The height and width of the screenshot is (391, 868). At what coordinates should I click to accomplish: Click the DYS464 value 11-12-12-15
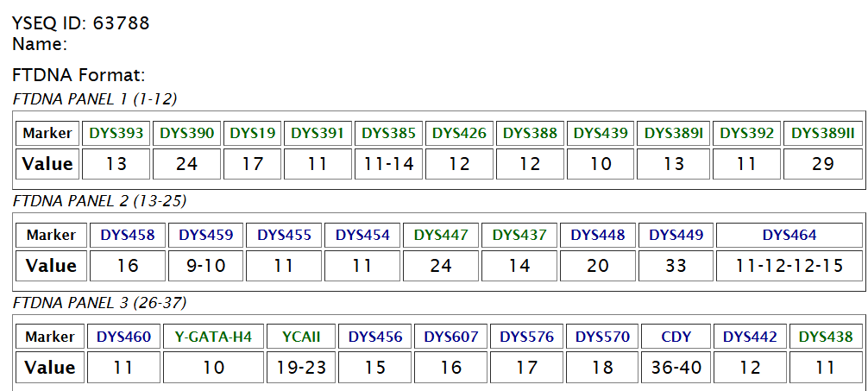[789, 266]
